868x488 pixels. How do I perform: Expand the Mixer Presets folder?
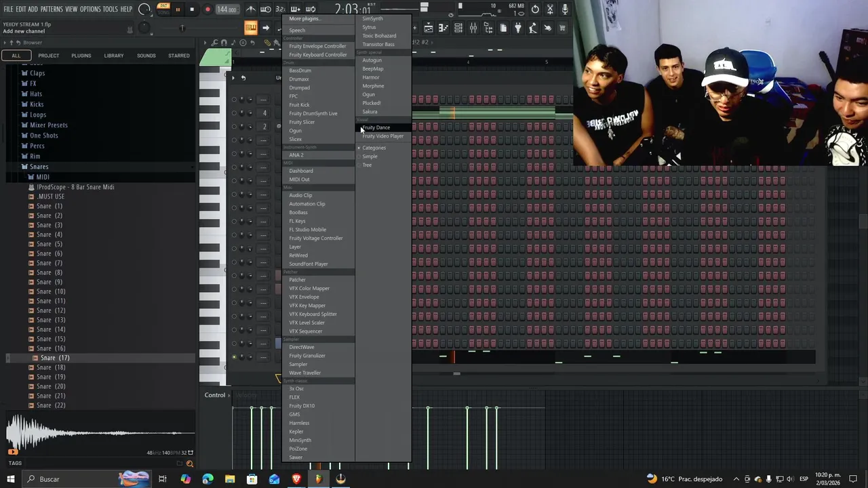[49, 125]
